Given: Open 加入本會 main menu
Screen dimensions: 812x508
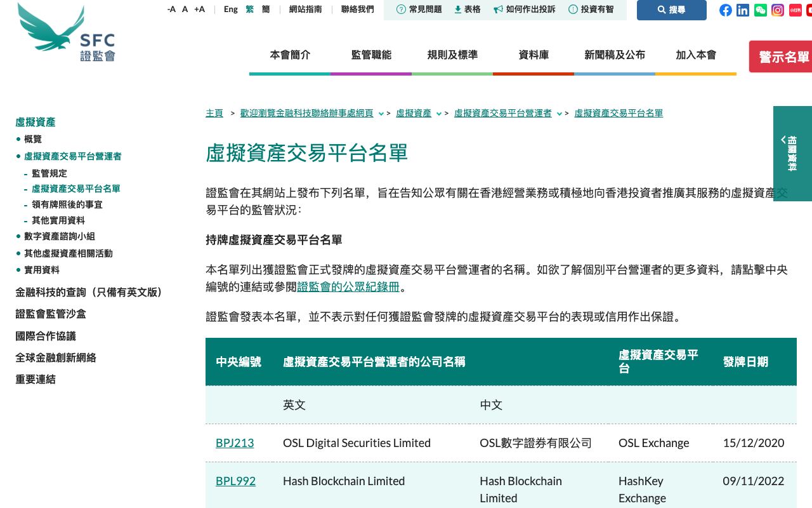Looking at the screenshot, I should coord(696,55).
